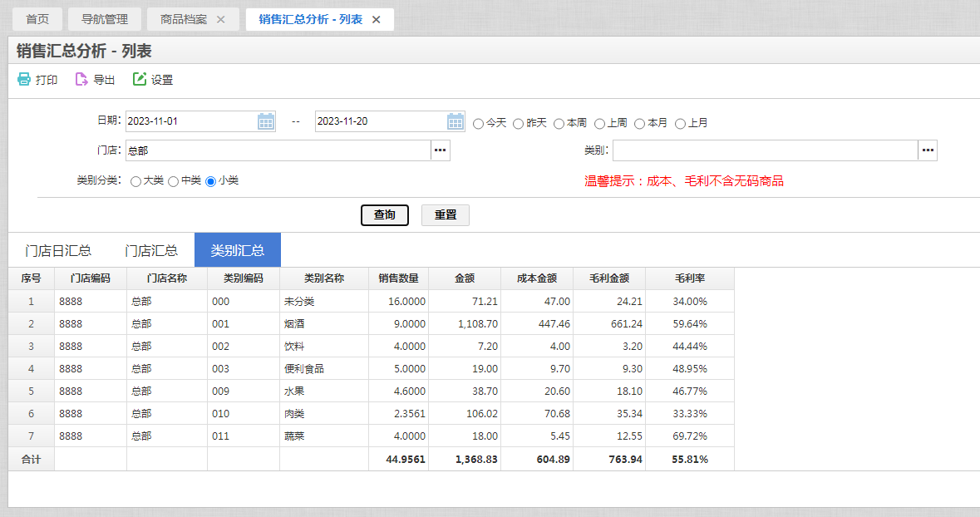Select the 上月 radio button
Image resolution: width=980 pixels, height=517 pixels.
point(680,124)
